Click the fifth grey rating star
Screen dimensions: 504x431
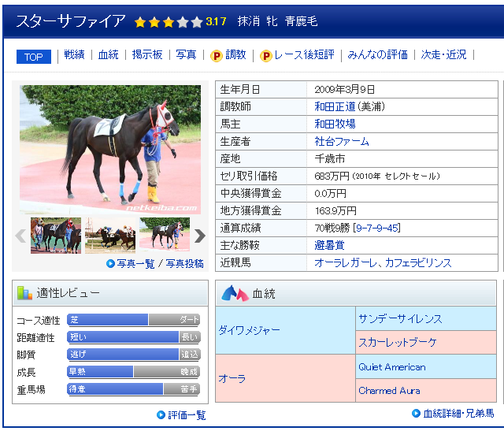[197, 23]
